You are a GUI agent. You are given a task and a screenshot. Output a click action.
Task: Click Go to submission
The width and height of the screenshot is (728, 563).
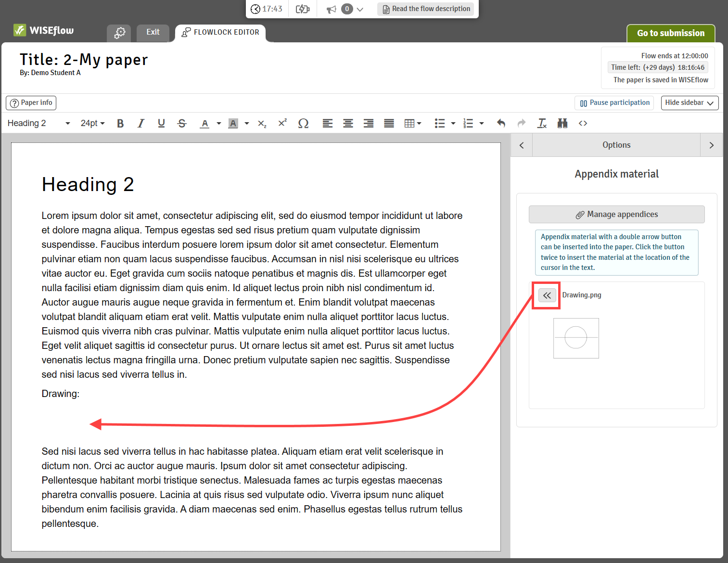(671, 33)
